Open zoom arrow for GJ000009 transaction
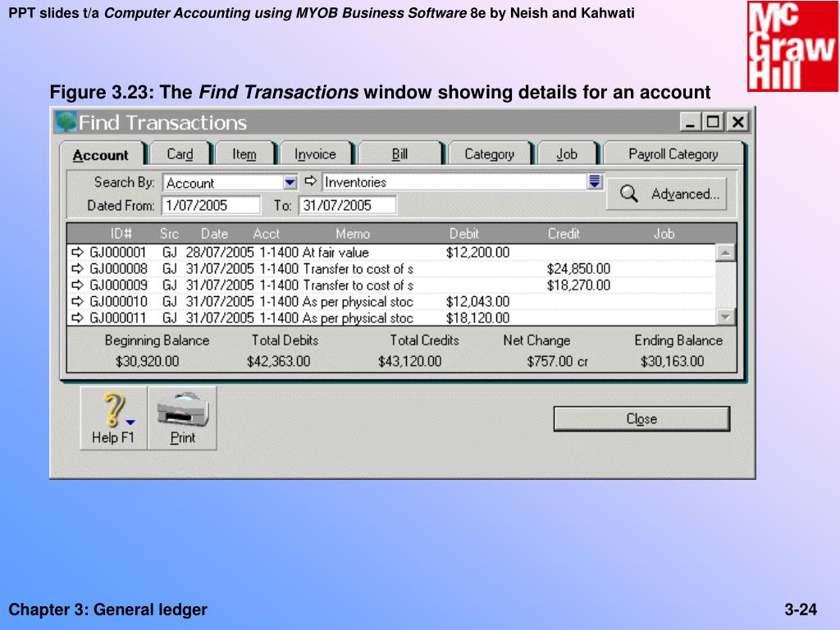The width and height of the screenshot is (840, 630). [78, 285]
